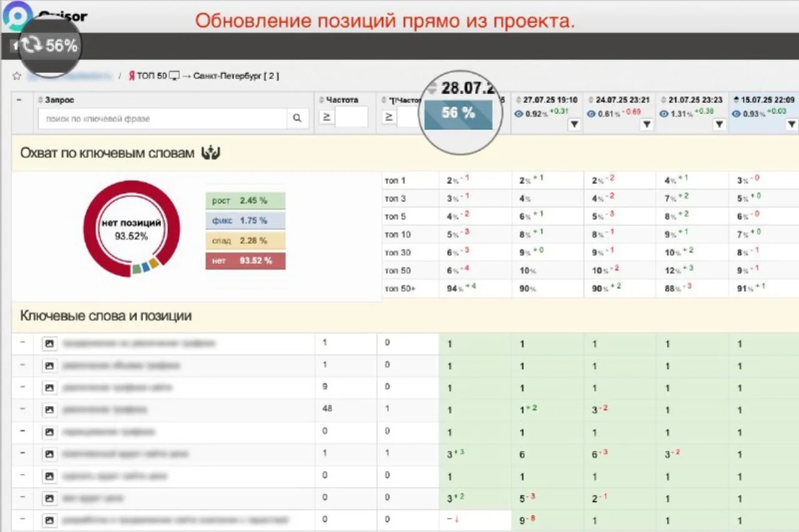Open image icon in frequency 48 row
This screenshot has height=532, width=799.
(x=49, y=410)
